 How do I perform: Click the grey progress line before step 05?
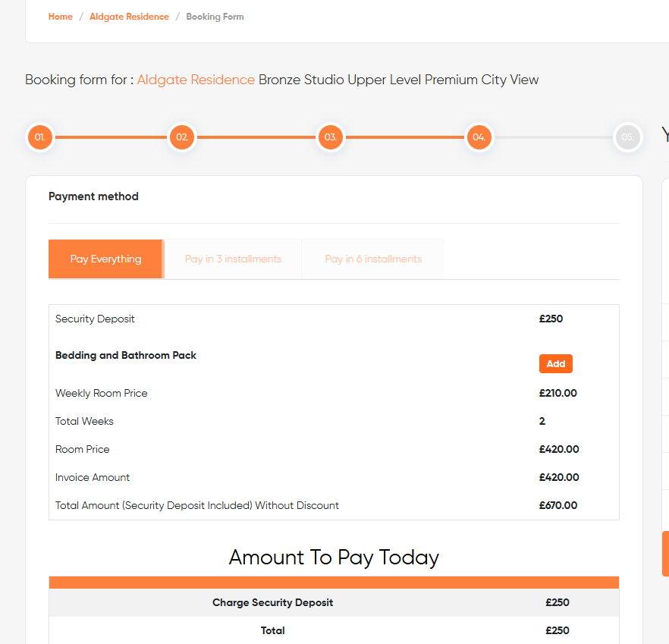[x=554, y=137]
